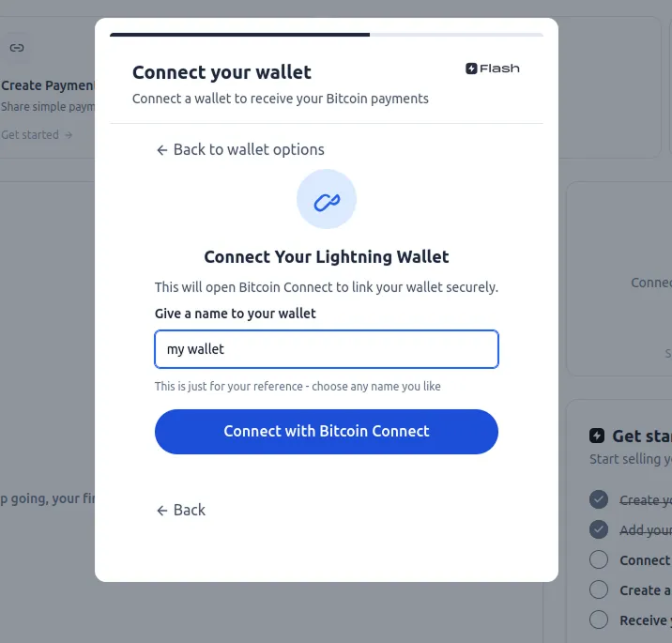Image resolution: width=672 pixels, height=643 pixels.
Task: Toggle the empty circle beside the "Create a" step
Action: 599,589
